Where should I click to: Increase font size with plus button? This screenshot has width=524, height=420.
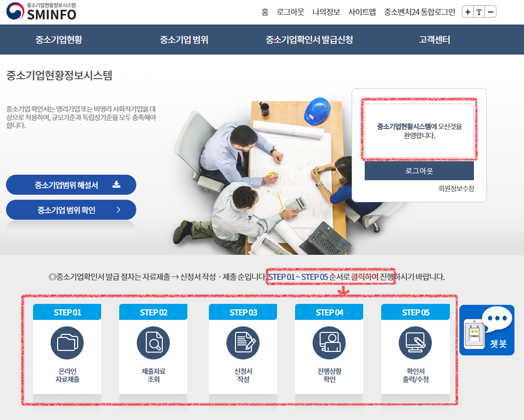click(468, 12)
